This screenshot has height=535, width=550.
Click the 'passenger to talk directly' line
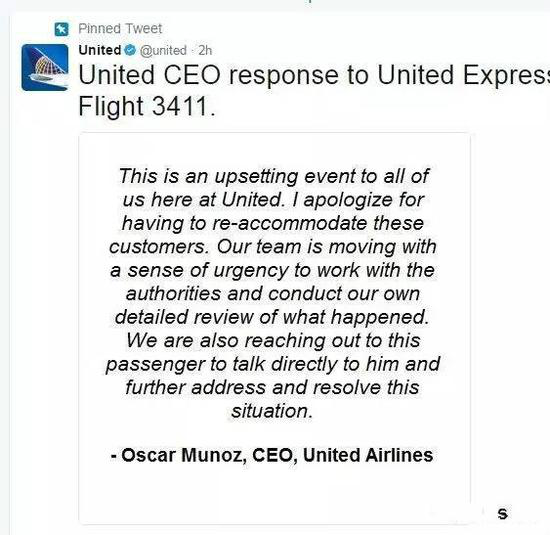(273, 365)
